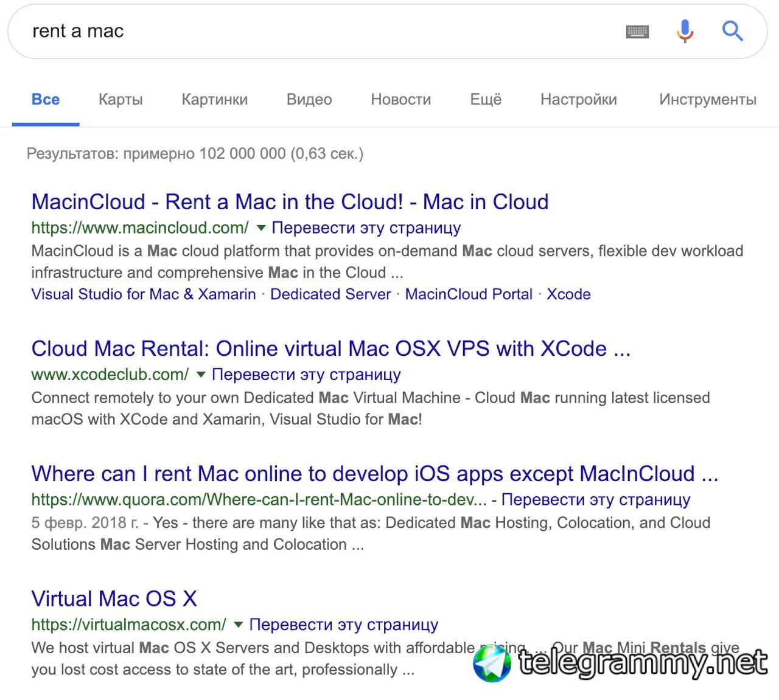The height and width of the screenshot is (700, 779).
Task: Open 'Where can I rent Mac online' Quora result
Action: tap(375, 474)
